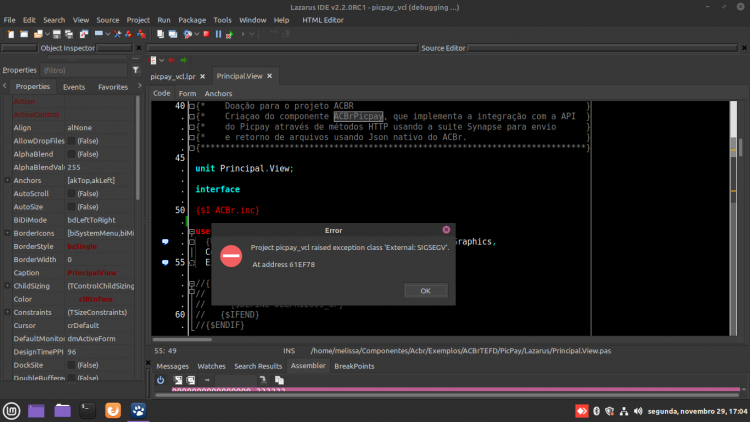This screenshot has width=750, height=422.
Task: Click OK in the Error dialog
Action: click(x=425, y=291)
